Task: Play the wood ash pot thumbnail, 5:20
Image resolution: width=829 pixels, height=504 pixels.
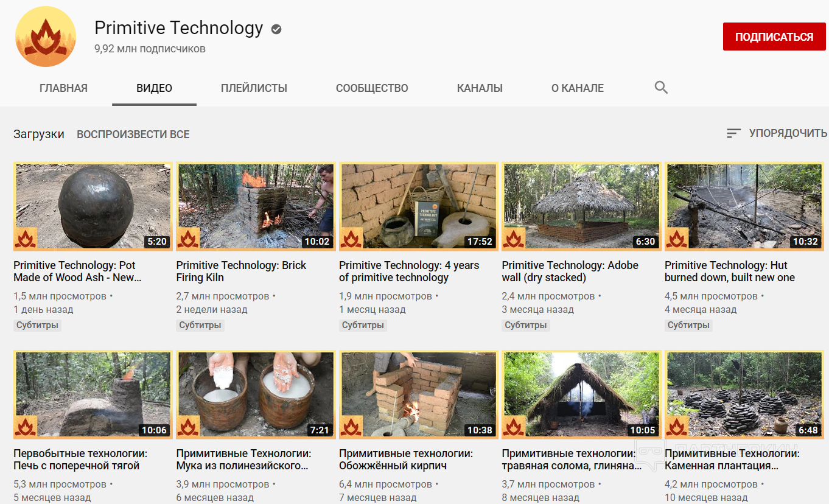Action: coord(93,206)
